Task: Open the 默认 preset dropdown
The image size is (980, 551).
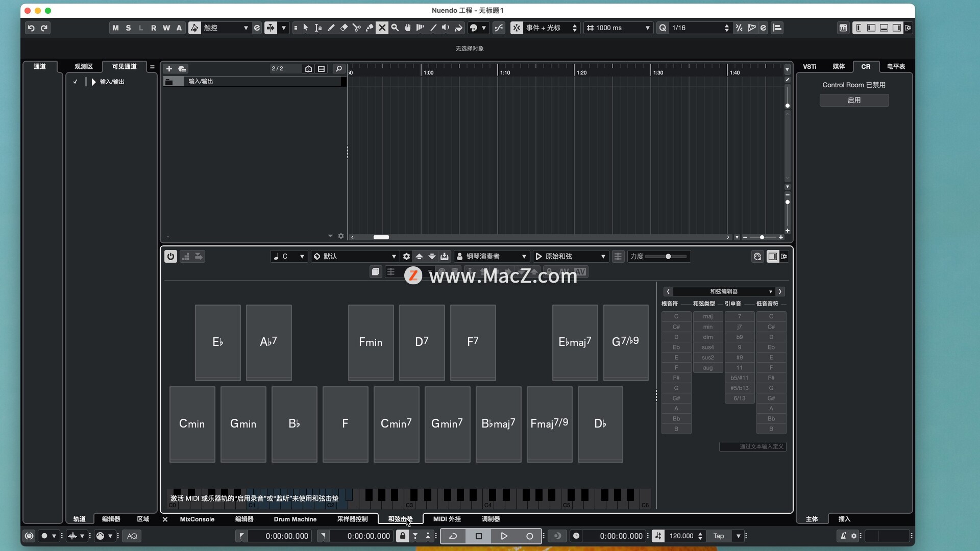Action: coord(355,256)
